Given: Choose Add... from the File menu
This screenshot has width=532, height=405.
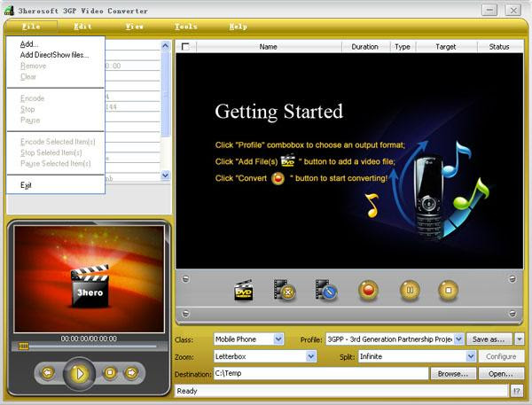Looking at the screenshot, I should 55,44.
